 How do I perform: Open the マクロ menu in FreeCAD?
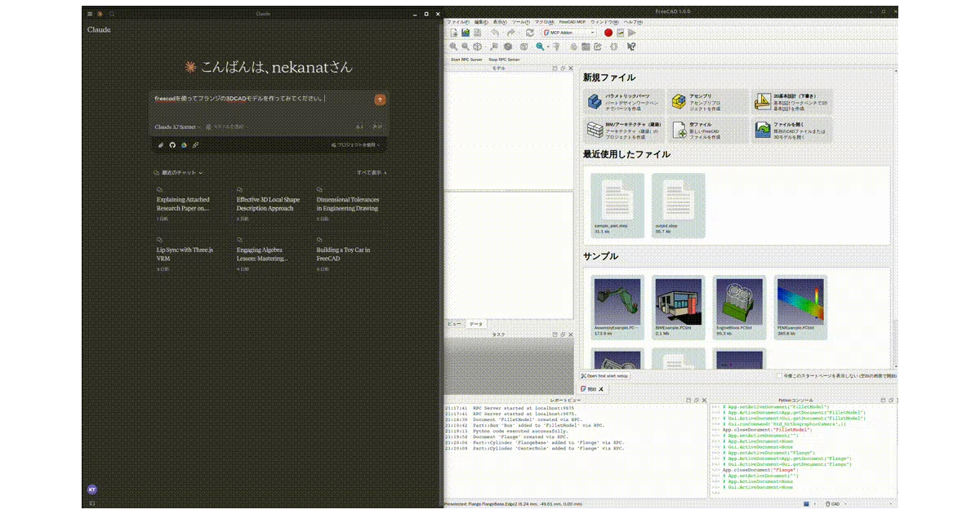(x=545, y=21)
